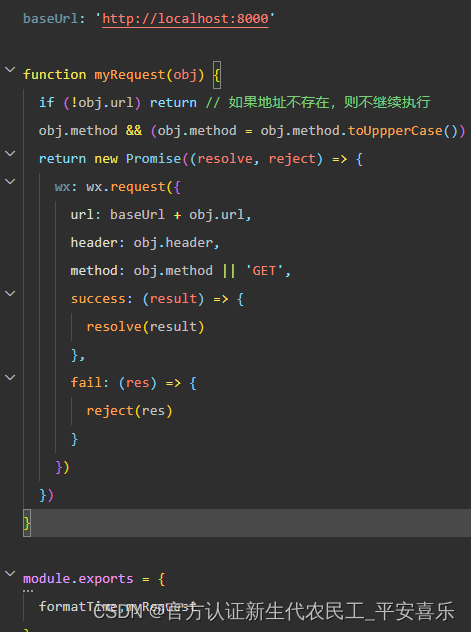471x632 pixels.
Task: Collapse the return new Promise fold arrow
Action: point(10,154)
